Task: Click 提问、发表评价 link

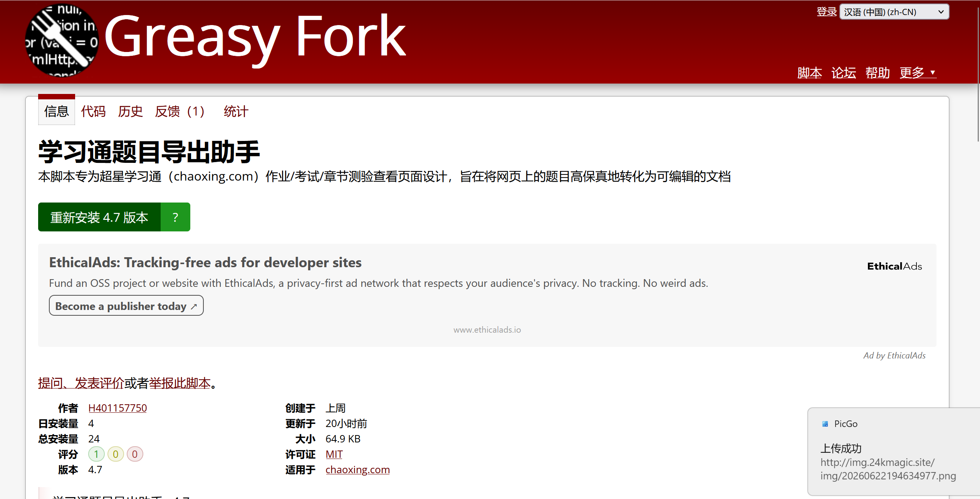Action: pos(81,383)
